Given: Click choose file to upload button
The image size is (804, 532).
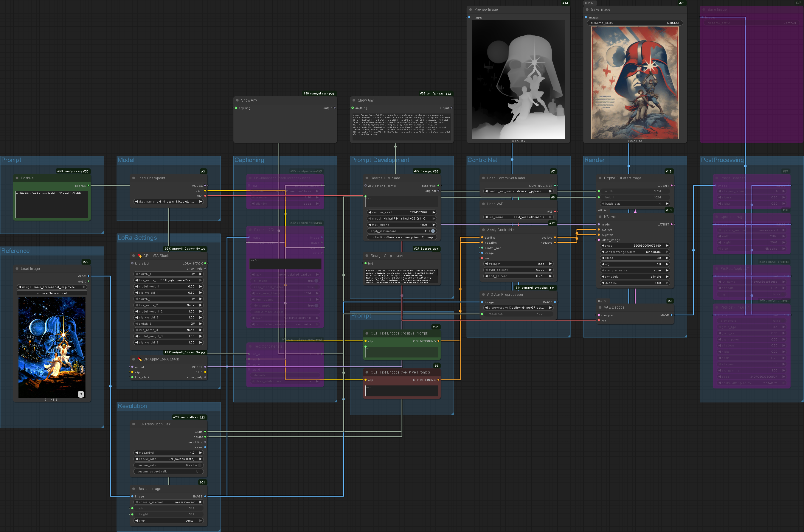Looking at the screenshot, I should point(52,293).
